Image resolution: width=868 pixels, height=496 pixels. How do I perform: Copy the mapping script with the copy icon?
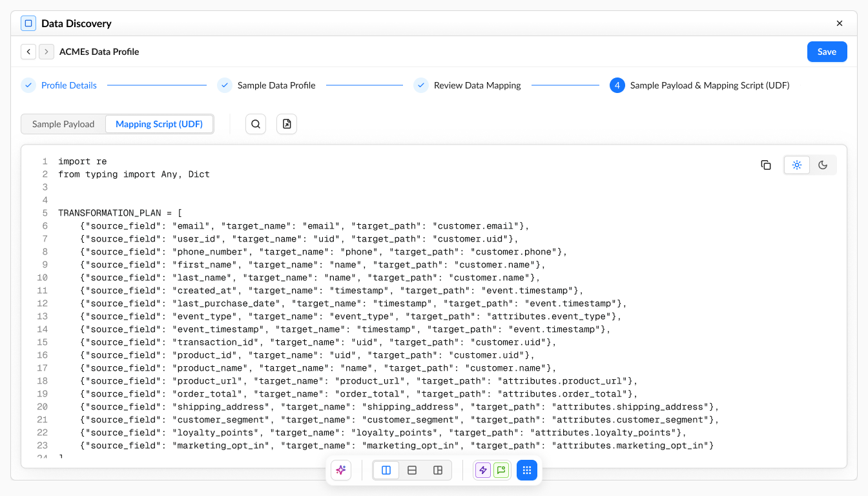(766, 165)
